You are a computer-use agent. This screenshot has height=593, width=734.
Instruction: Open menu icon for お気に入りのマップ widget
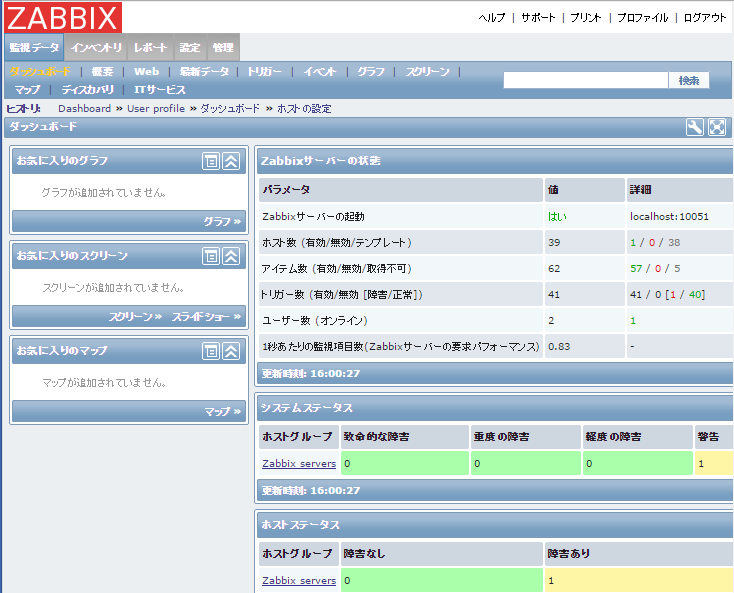(211, 351)
